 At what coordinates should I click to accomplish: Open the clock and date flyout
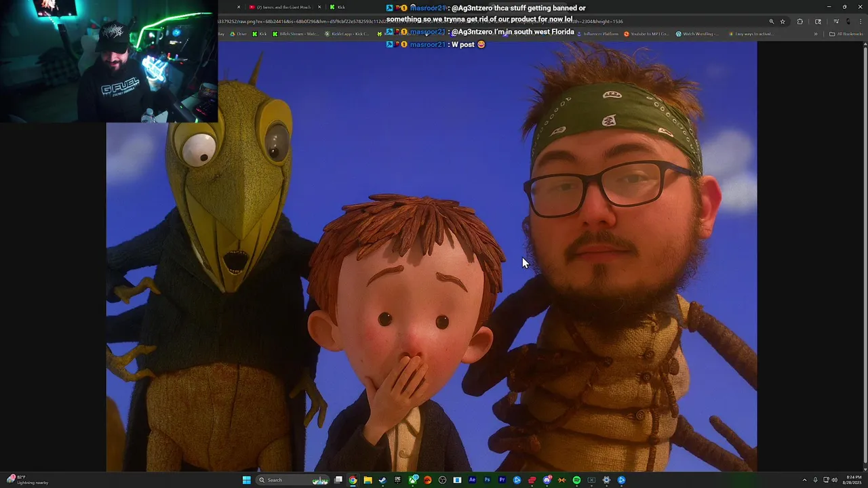854,480
